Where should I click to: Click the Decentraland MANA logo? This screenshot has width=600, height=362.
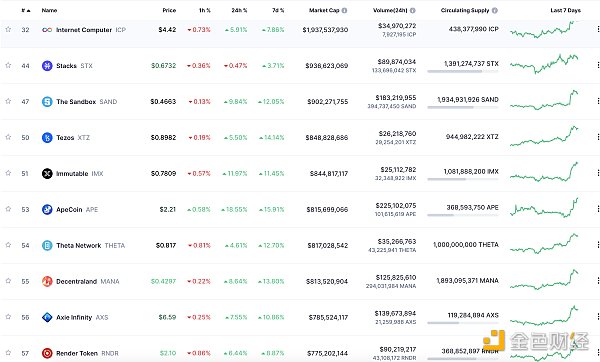(47, 281)
